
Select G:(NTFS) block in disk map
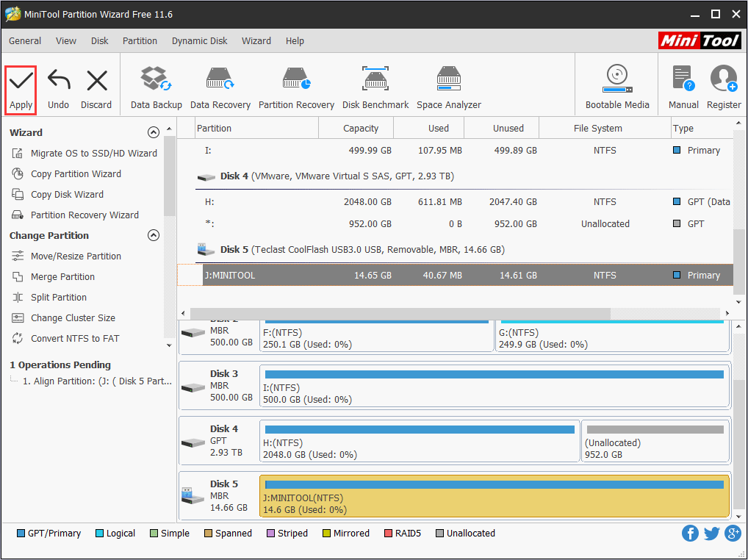click(613, 336)
